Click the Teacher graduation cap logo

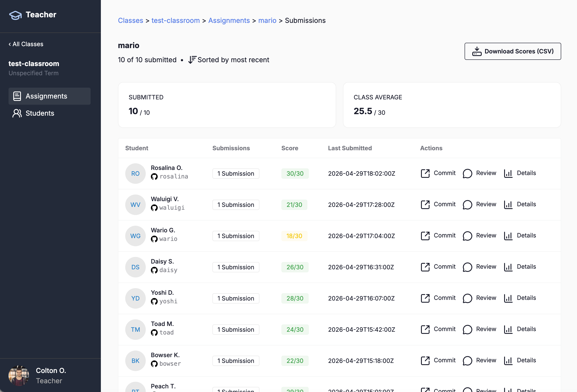(15, 15)
